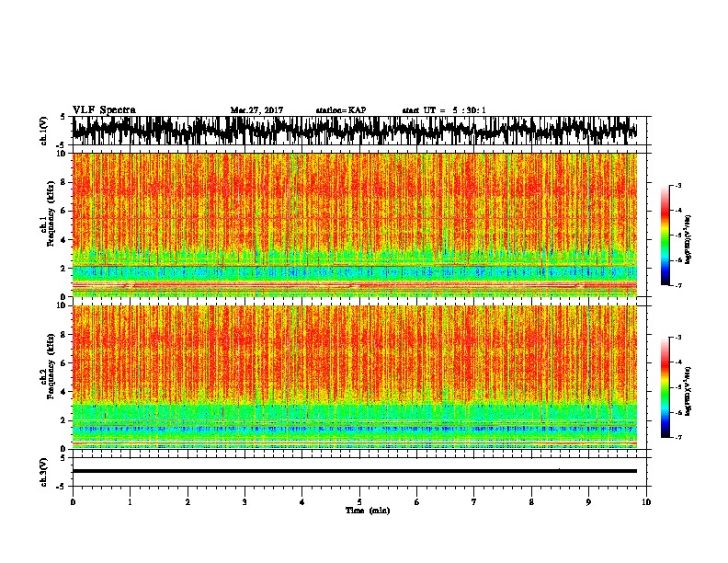Click the ch.2 colorbar "log(PSD)" label
Image resolution: width=728 pixels, height=563 pixels.
click(688, 391)
